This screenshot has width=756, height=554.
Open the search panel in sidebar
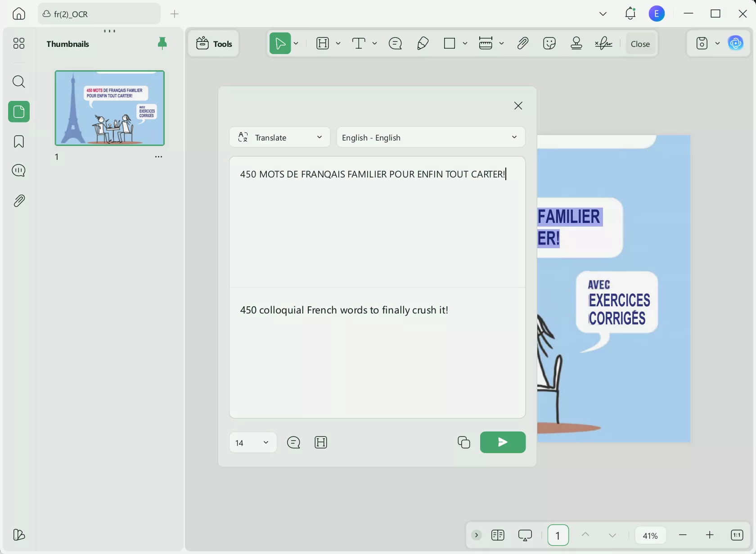click(19, 82)
